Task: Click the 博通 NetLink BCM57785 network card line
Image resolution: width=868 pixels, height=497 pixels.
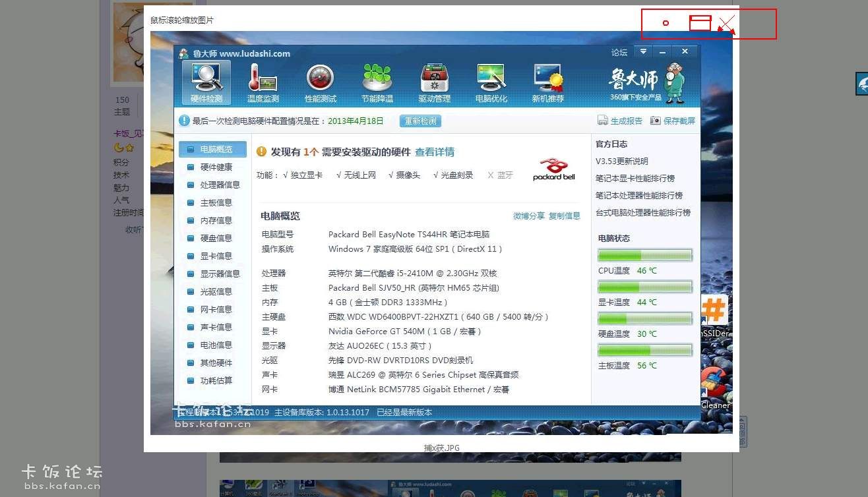Action: (x=419, y=390)
